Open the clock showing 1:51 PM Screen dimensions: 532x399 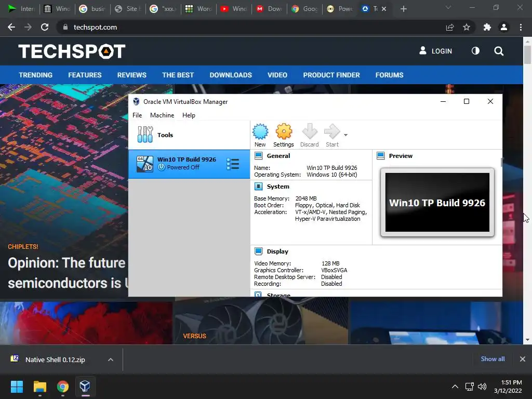pyautogui.click(x=508, y=387)
